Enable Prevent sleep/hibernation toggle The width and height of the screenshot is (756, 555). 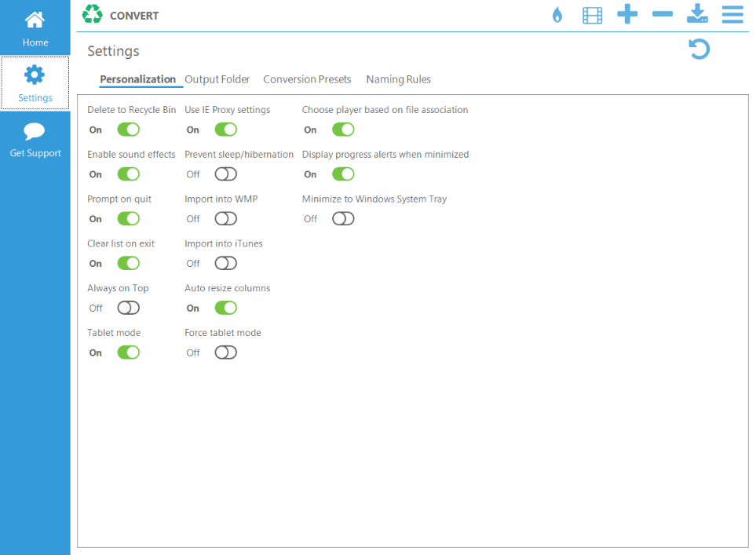click(x=226, y=174)
